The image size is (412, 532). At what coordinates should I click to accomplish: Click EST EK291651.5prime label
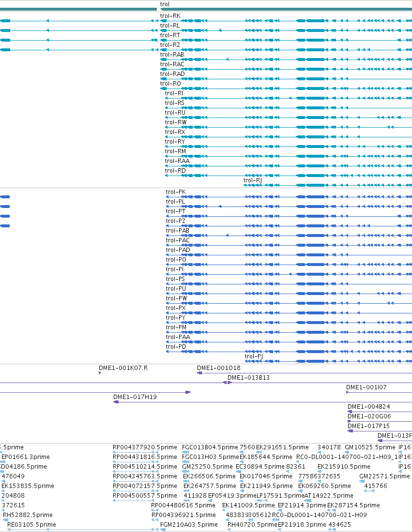point(283,447)
